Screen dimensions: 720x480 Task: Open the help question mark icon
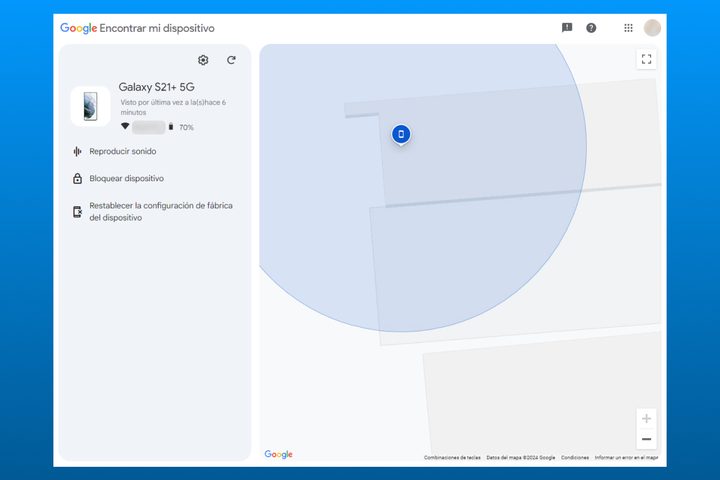(591, 28)
